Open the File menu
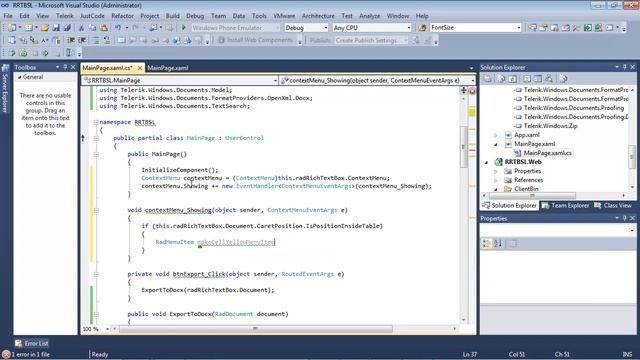 [8, 16]
